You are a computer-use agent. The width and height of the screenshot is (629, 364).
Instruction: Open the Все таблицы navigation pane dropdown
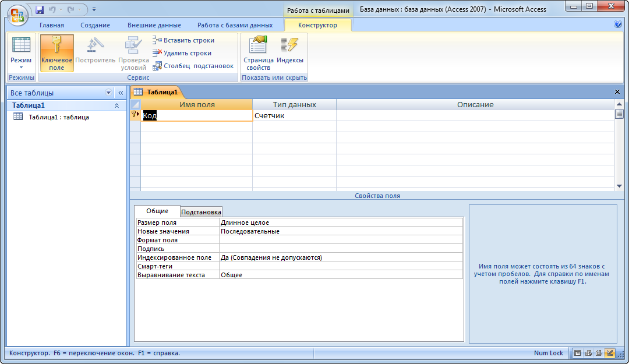pyautogui.click(x=108, y=93)
